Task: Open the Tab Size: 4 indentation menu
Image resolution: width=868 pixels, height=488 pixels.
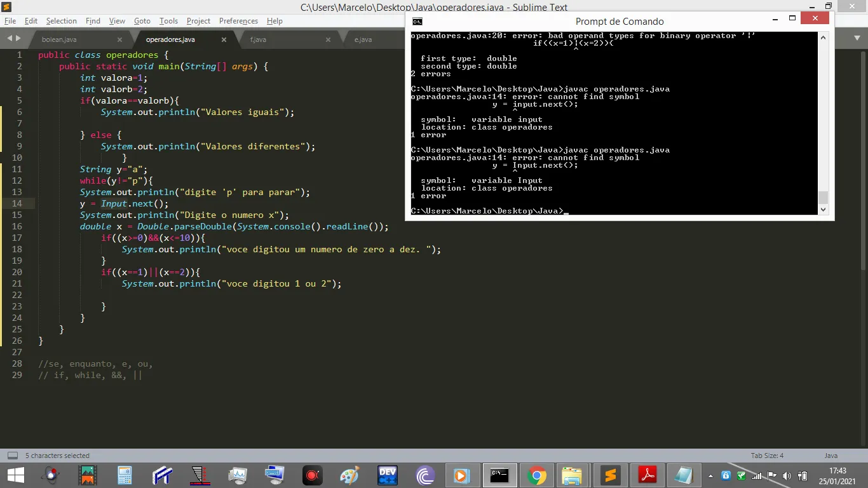Action: click(767, 456)
